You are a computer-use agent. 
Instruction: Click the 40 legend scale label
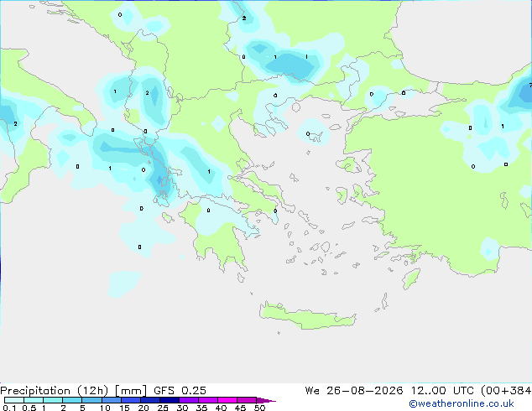point(221,408)
